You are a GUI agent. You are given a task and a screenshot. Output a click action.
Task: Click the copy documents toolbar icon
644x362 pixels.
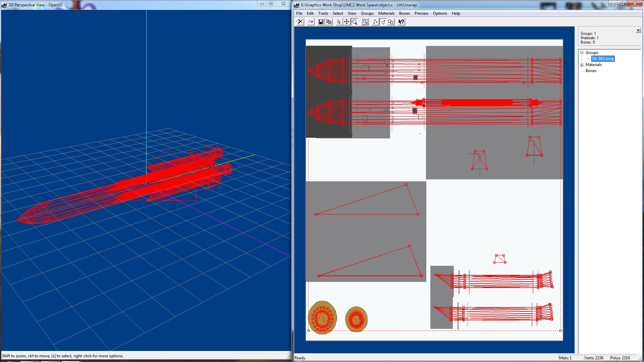pyautogui.click(x=329, y=22)
